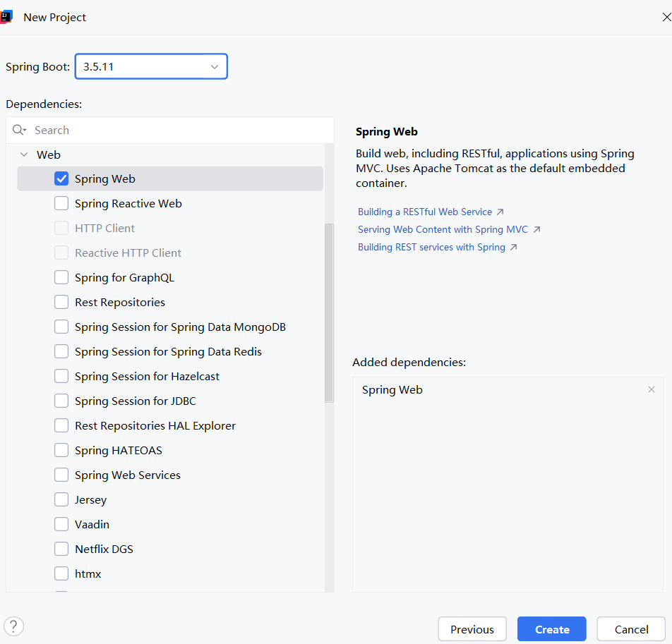672x644 pixels.
Task: Select the Reactive HTTP Client row label
Action: tap(128, 253)
